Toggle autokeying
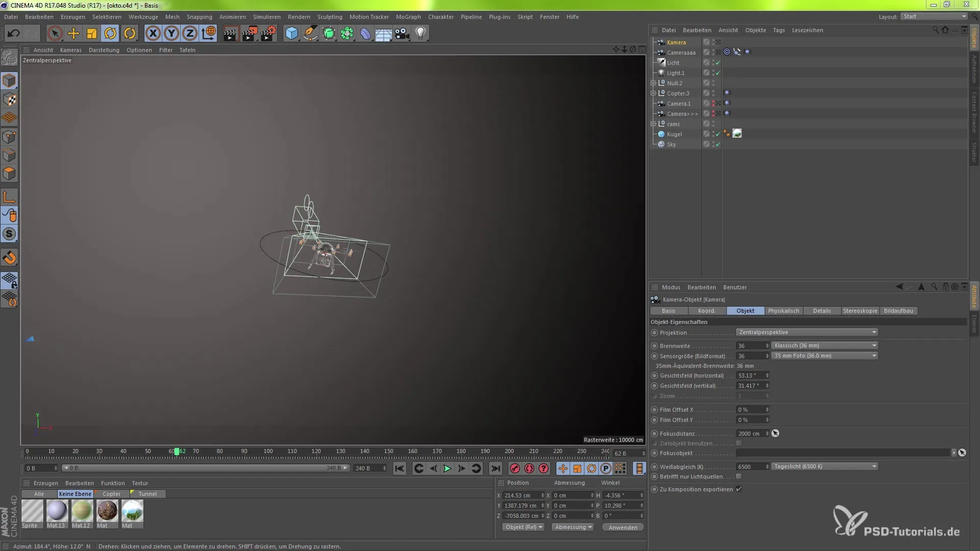 point(529,468)
